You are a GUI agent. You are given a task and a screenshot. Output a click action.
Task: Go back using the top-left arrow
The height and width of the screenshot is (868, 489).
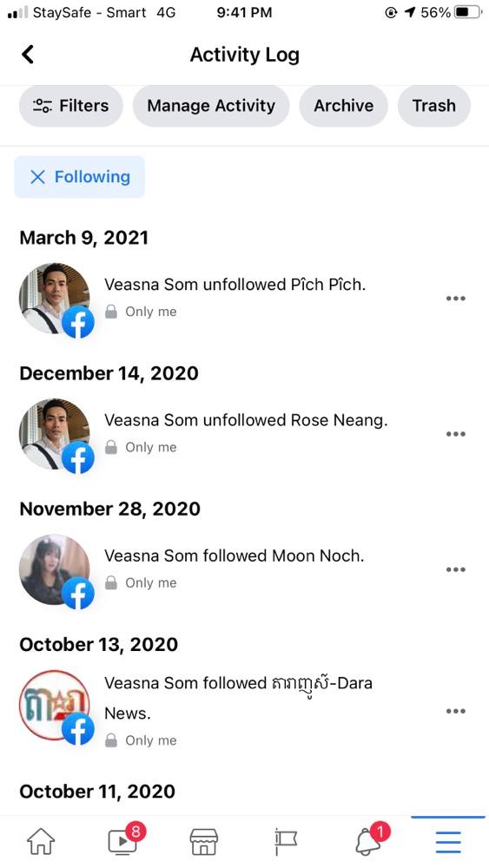(x=28, y=54)
